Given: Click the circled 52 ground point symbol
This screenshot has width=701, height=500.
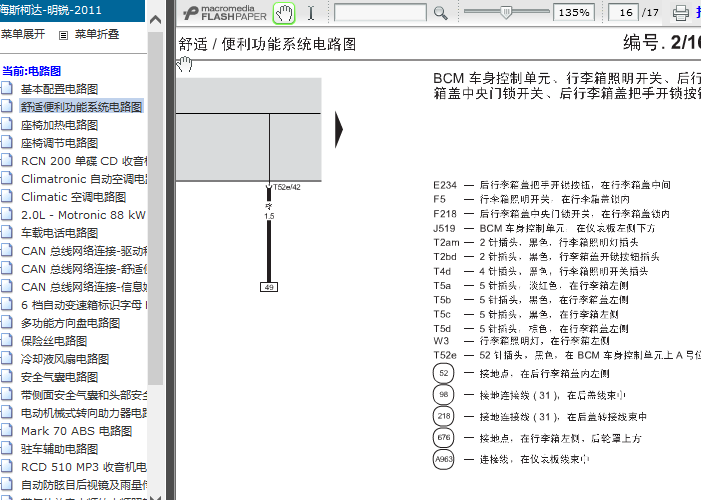Looking at the screenshot, I should [x=443, y=373].
